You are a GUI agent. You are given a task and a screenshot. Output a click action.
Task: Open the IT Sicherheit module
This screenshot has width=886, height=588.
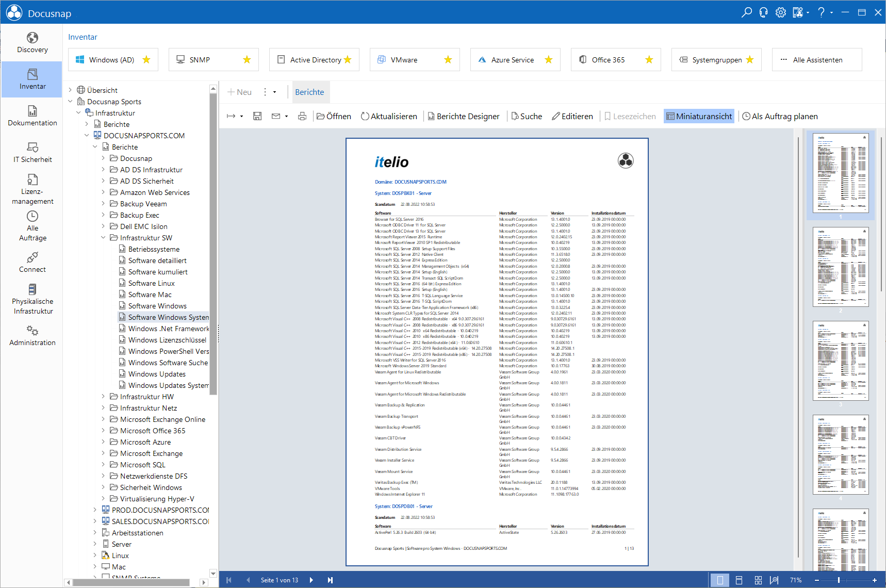(32, 153)
